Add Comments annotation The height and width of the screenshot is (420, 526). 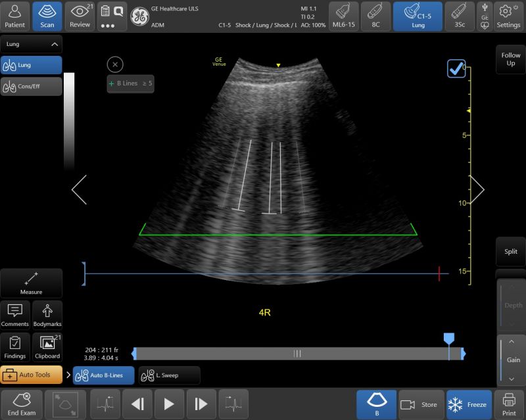point(14,315)
